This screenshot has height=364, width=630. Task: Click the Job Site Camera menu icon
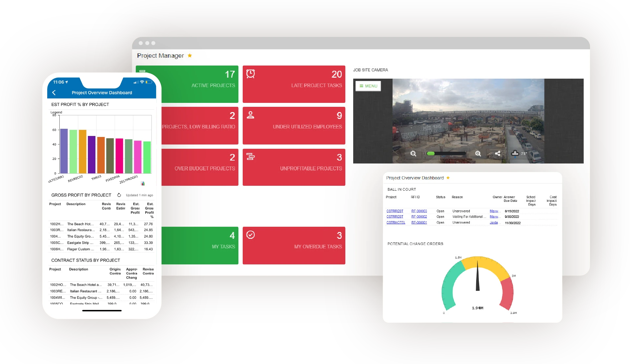(368, 86)
